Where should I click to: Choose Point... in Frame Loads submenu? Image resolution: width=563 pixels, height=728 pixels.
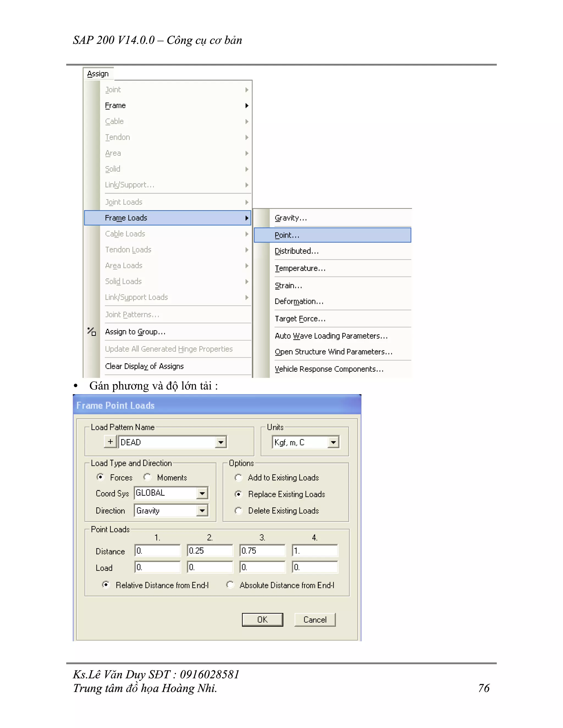[x=332, y=235]
